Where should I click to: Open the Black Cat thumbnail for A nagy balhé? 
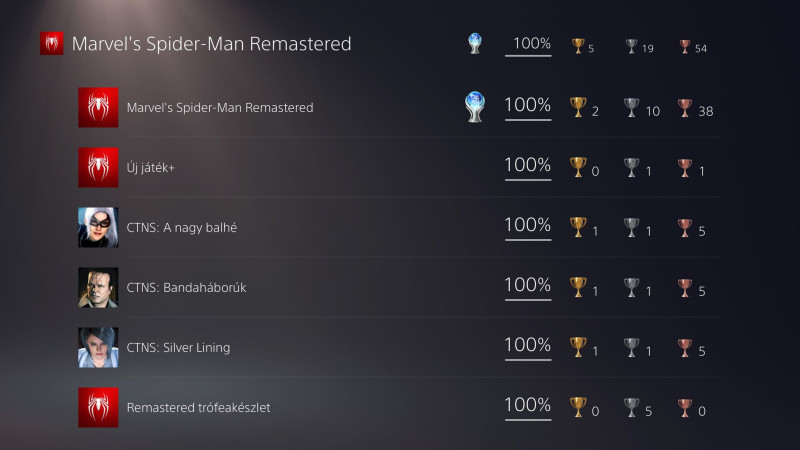(98, 228)
